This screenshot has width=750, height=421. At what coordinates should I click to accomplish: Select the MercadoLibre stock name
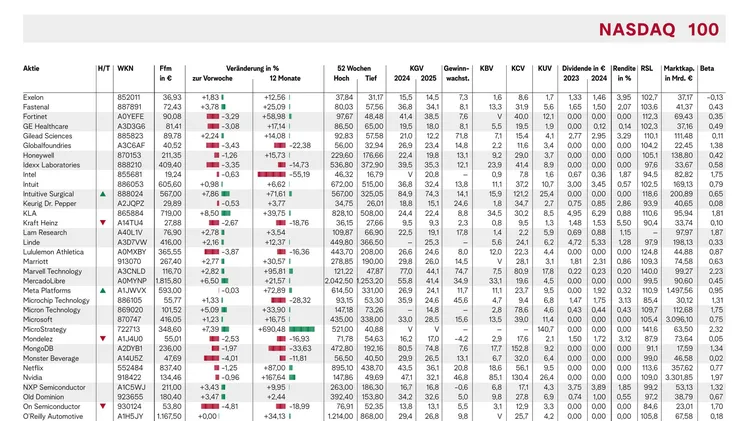pos(44,281)
